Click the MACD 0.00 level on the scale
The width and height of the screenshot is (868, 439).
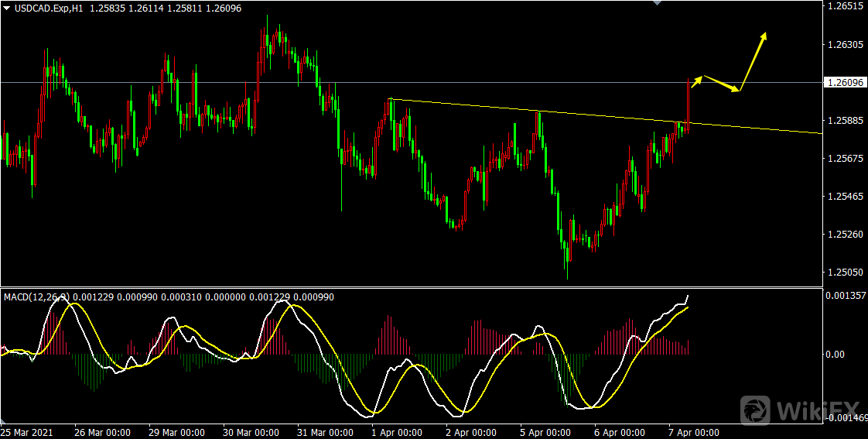click(837, 355)
